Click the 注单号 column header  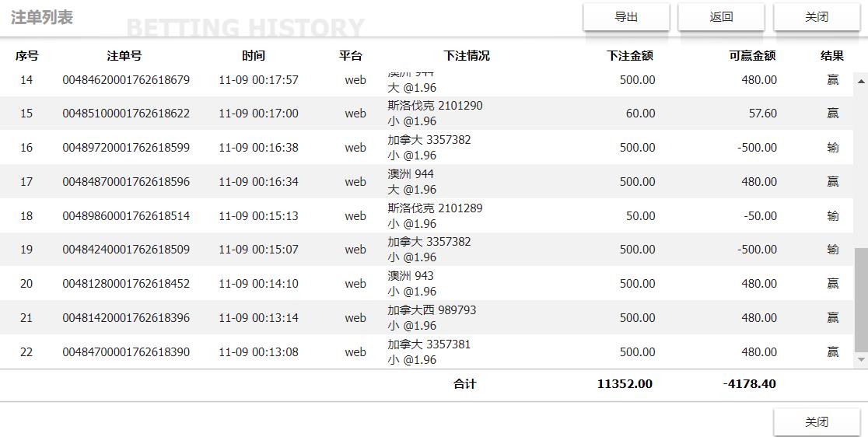(124, 56)
